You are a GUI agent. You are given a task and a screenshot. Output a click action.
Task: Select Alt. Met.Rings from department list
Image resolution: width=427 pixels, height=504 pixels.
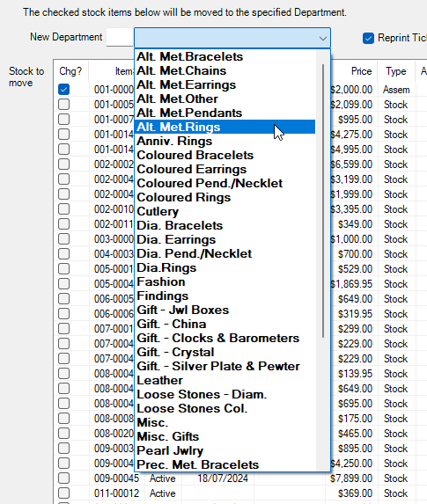[225, 127]
